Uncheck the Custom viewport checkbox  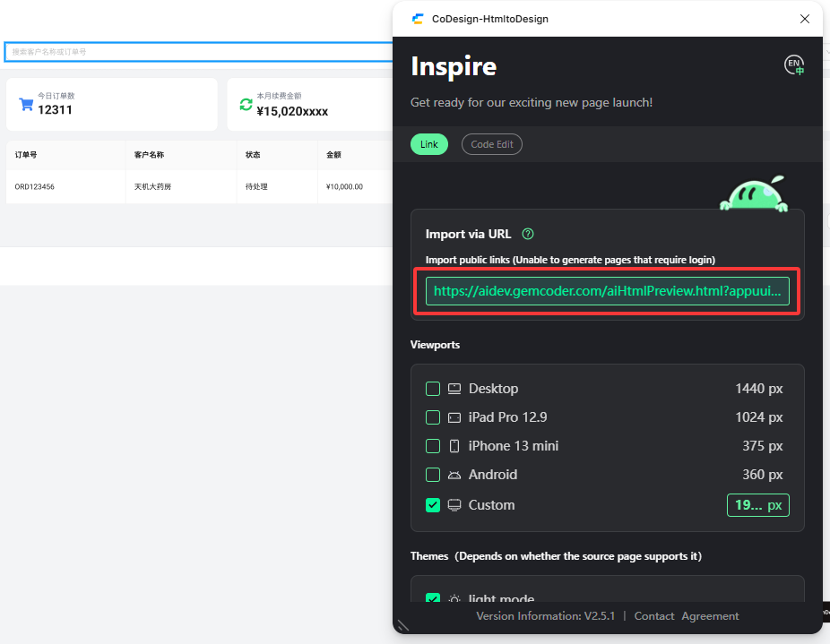tap(433, 505)
